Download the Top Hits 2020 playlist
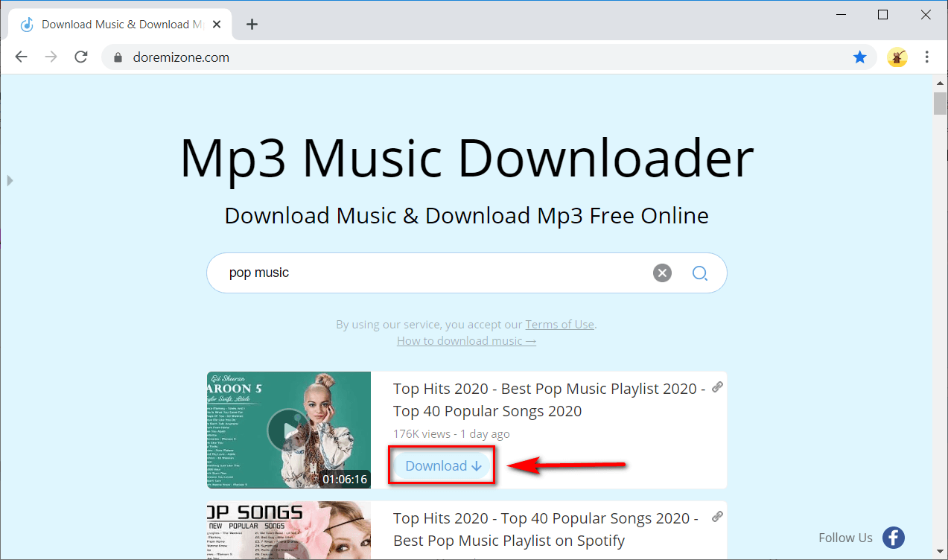The height and width of the screenshot is (560, 948). 443,466
